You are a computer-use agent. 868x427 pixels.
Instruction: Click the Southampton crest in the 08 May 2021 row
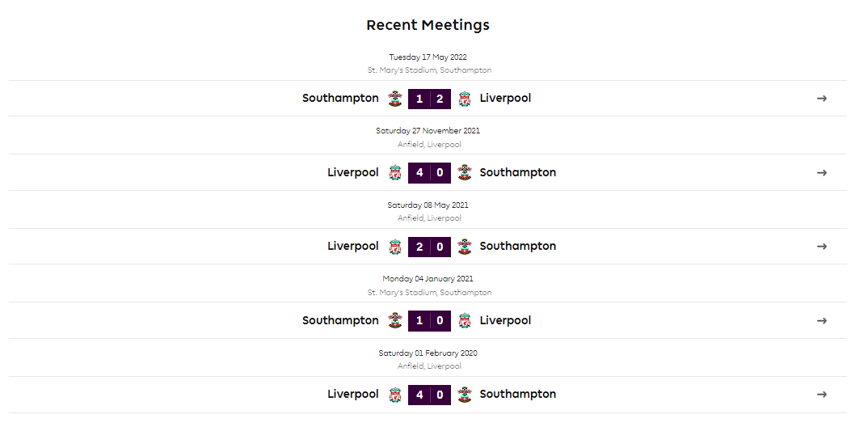click(x=465, y=247)
